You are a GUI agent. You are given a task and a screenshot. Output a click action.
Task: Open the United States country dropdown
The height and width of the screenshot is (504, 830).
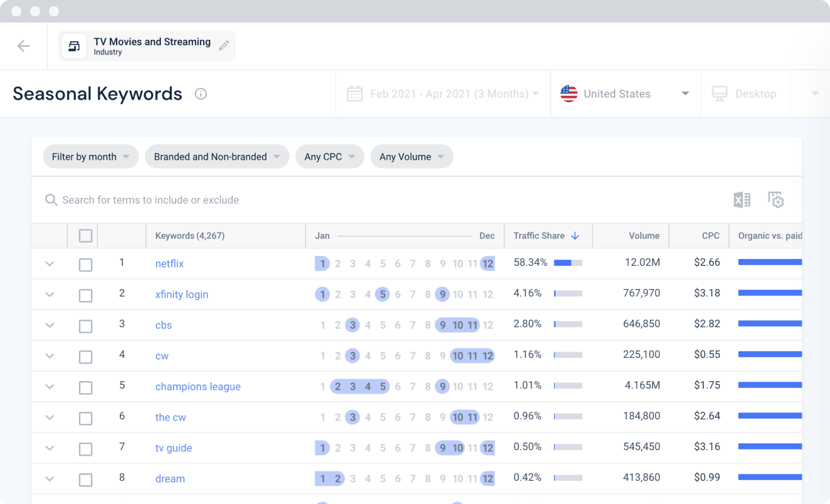click(625, 94)
